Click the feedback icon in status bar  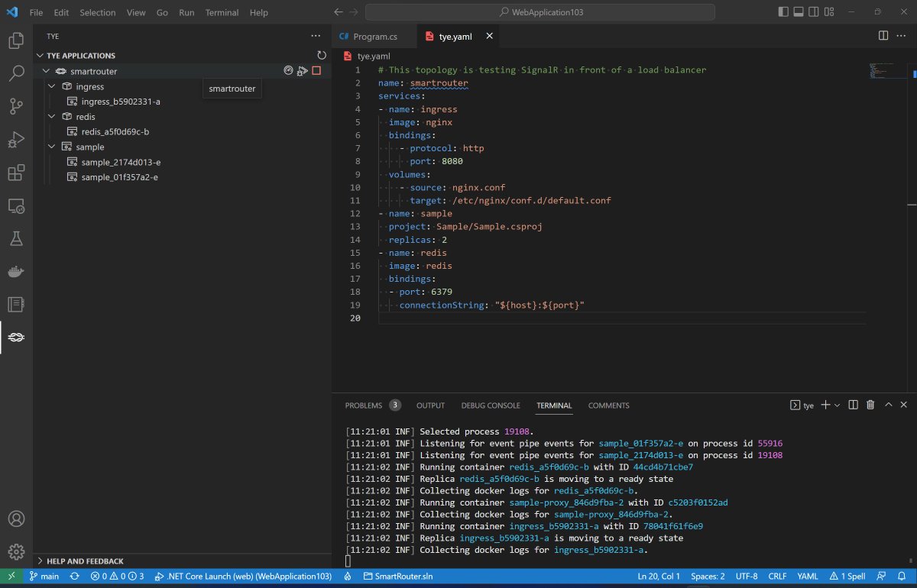881,577
